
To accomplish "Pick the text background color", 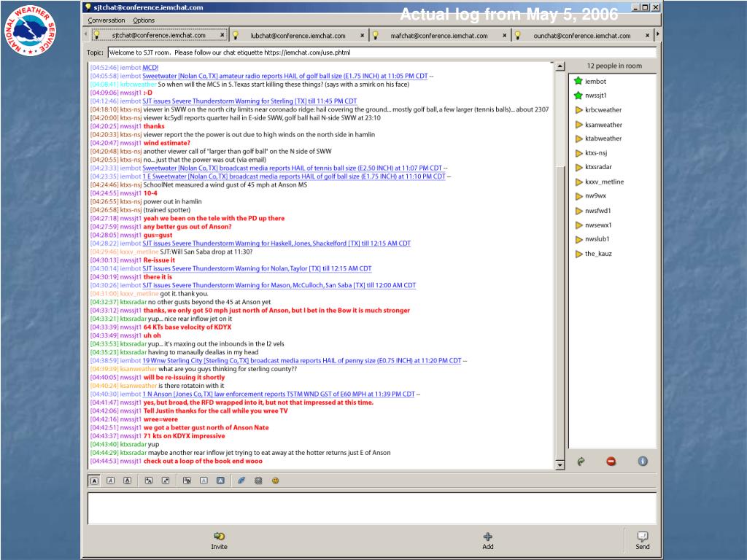I will tap(220, 481).
